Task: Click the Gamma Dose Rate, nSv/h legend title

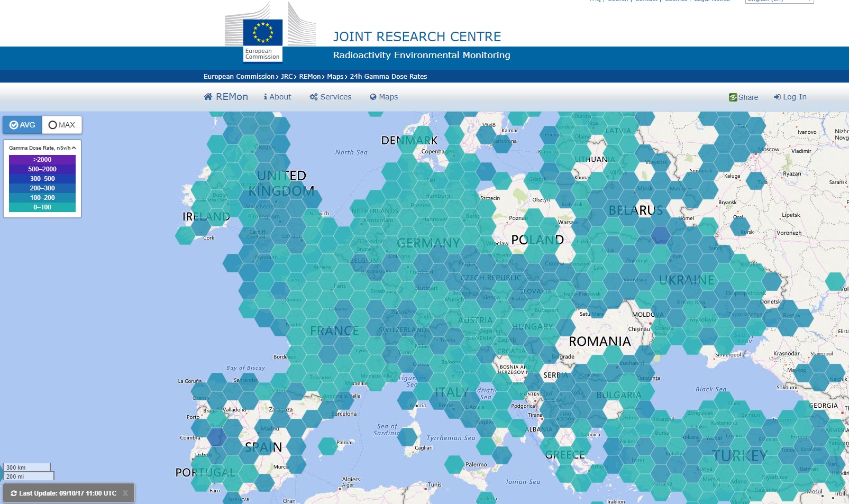Action: tap(40, 148)
